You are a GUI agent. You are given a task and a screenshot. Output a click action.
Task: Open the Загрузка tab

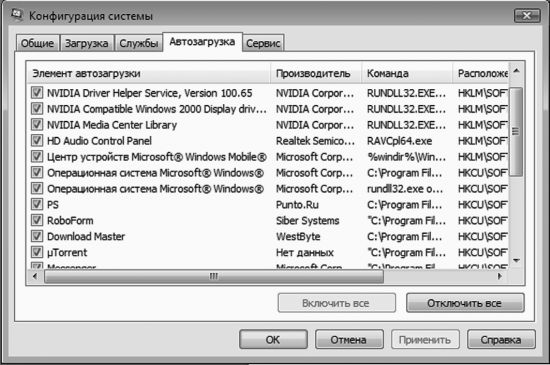pos(87,43)
